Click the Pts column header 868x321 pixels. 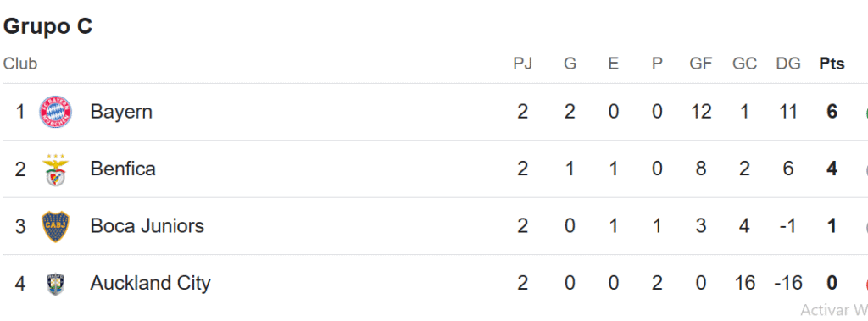[832, 64]
